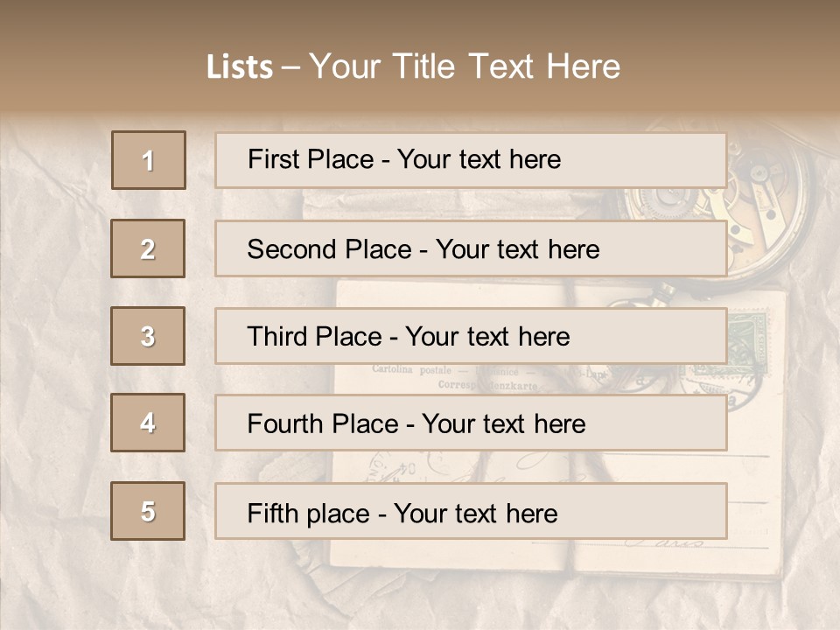Click the number 1 box

pos(149,160)
